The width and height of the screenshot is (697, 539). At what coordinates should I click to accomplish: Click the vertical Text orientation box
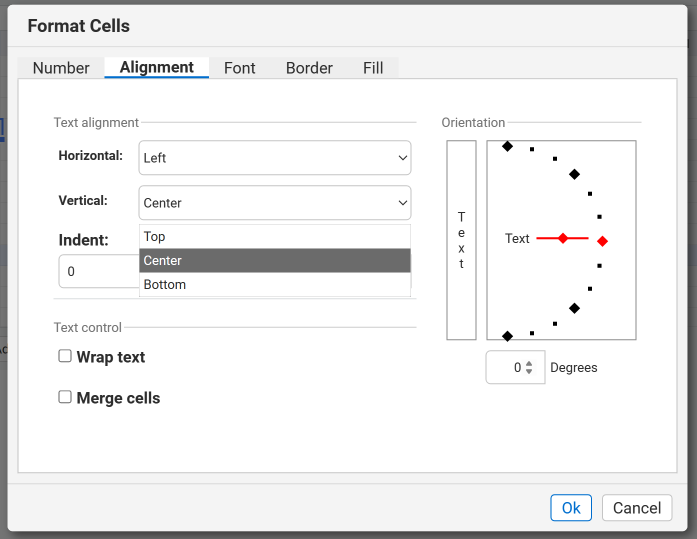(461, 240)
